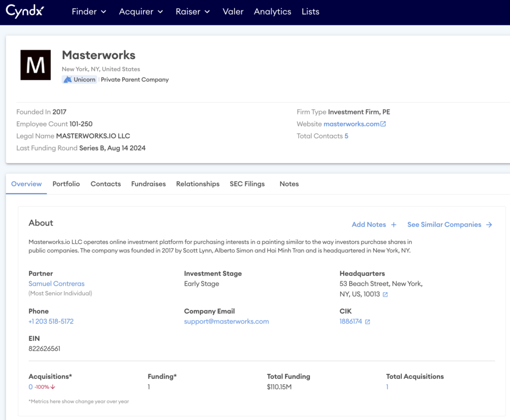Click Employee Count 101-250 value
Image resolution: width=510 pixels, height=420 pixels.
pos(81,124)
